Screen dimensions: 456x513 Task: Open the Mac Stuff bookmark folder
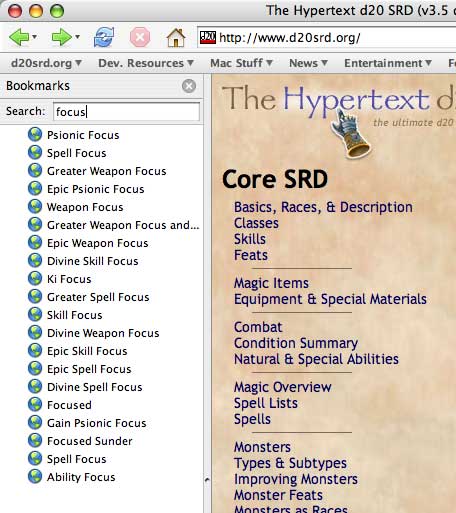241,63
